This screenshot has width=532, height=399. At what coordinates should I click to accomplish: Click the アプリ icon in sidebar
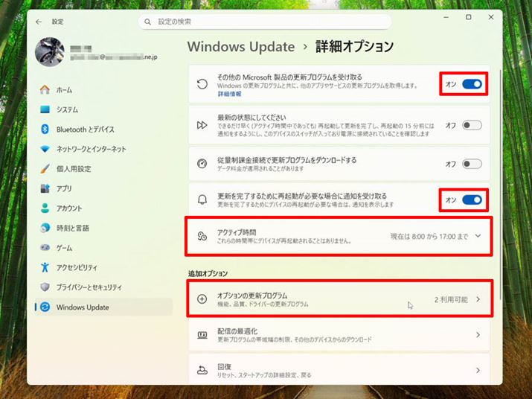pos(45,188)
